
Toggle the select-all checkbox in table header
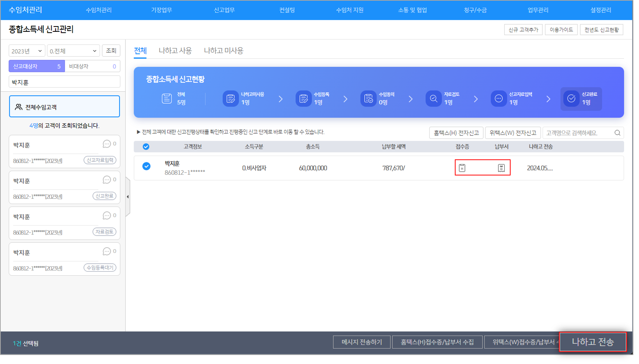(x=146, y=147)
